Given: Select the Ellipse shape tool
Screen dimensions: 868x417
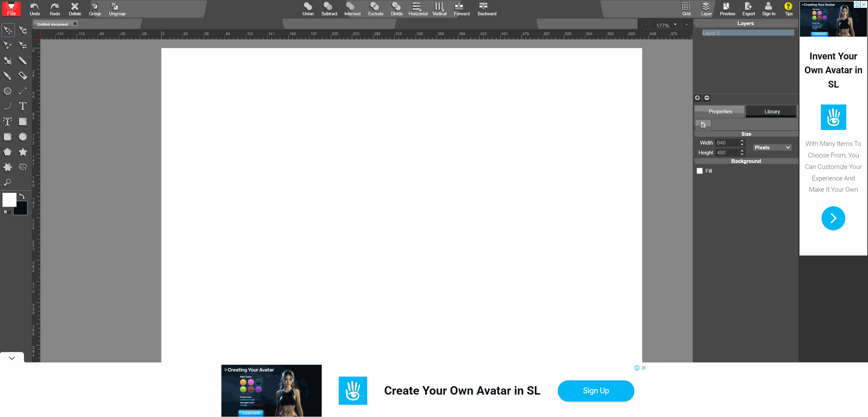Looking at the screenshot, I should [23, 137].
